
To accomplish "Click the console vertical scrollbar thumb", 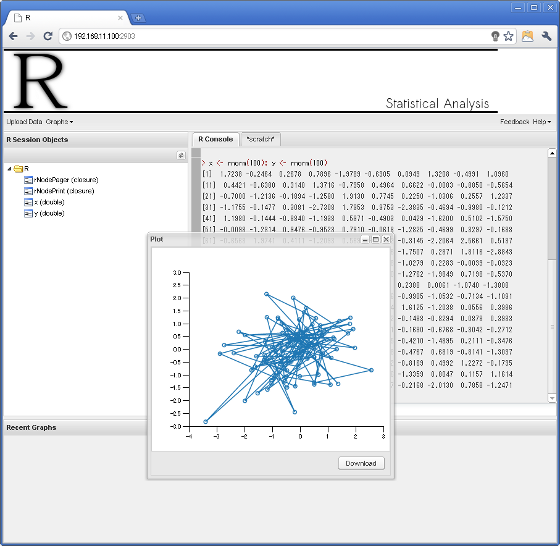I will point(552,209).
